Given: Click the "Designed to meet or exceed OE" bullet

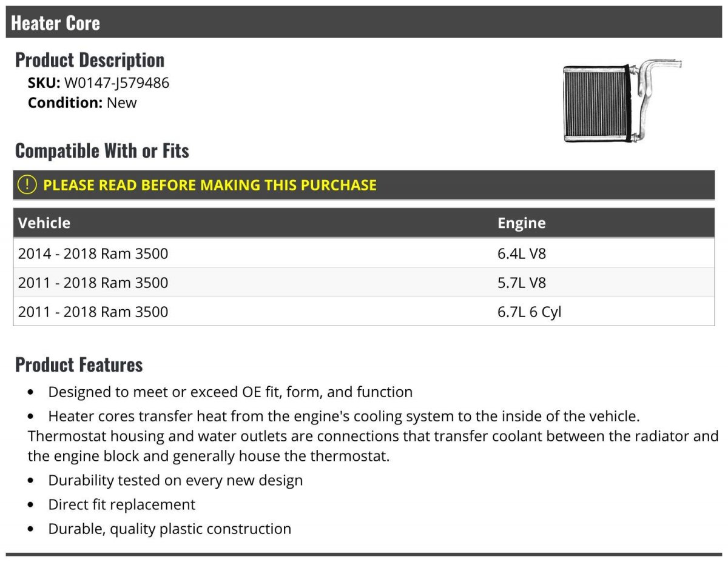Looking at the screenshot, I should [x=231, y=392].
